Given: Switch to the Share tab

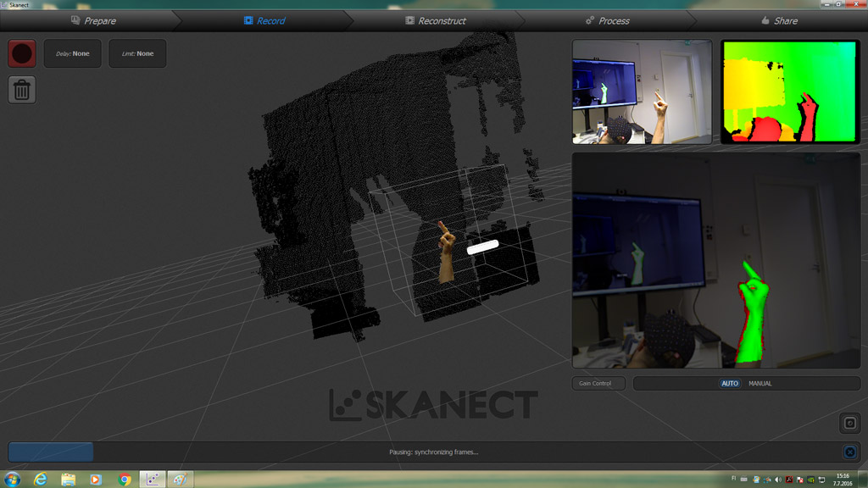Looking at the screenshot, I should pos(780,21).
